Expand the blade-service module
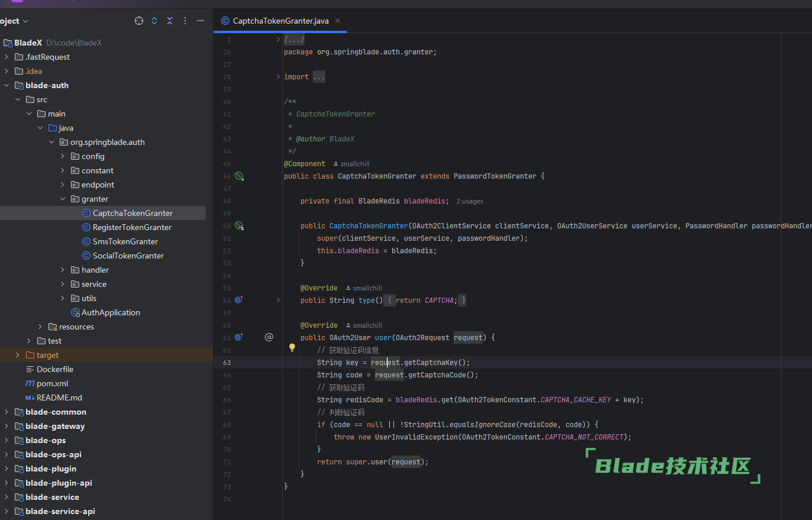The height and width of the screenshot is (520, 812). pos(7,497)
